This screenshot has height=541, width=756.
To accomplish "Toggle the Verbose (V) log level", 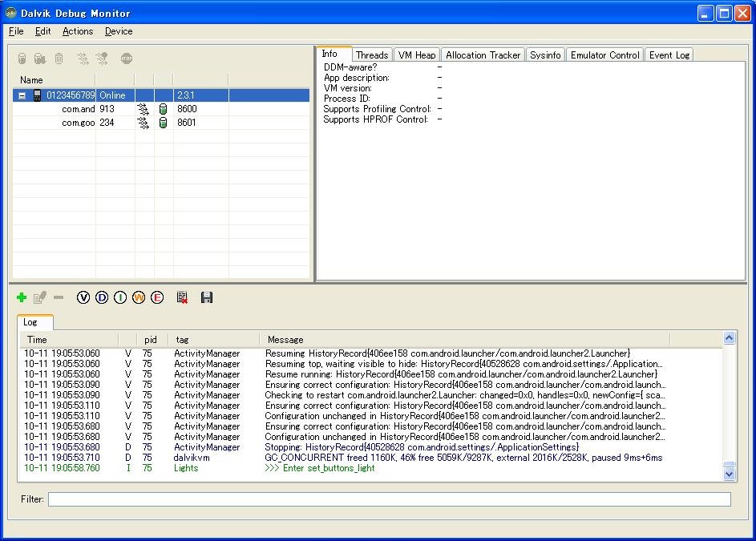I will pyautogui.click(x=83, y=297).
